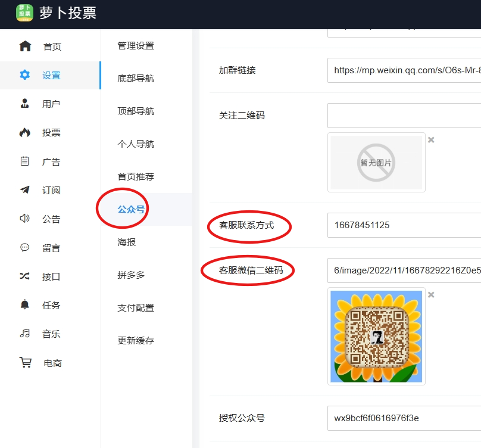Screen dimensions: 481x448
Task: Click the sunflower QR code thumbnail
Action: pos(376,337)
